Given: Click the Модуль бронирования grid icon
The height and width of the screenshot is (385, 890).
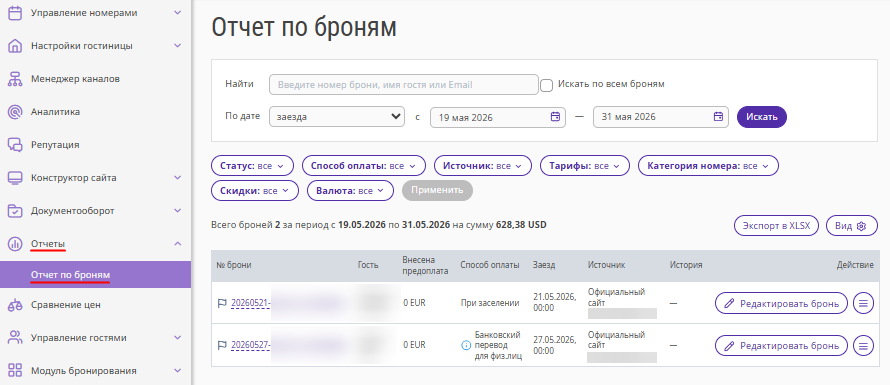Looking at the screenshot, I should (x=15, y=371).
